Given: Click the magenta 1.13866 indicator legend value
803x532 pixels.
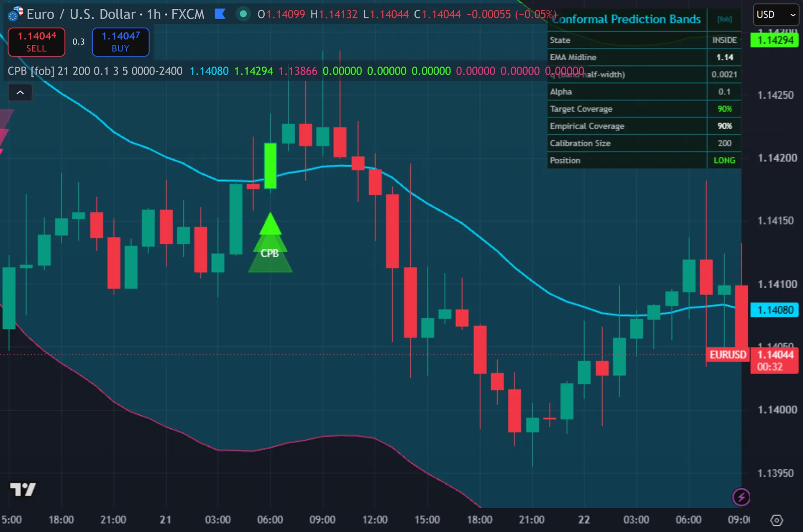Looking at the screenshot, I should click(298, 71).
